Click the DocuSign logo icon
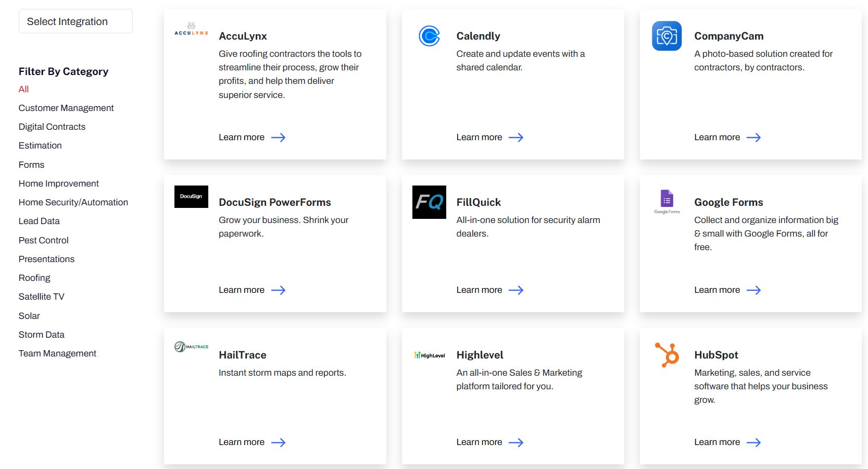Screen dimensions: 868x469 point(191,196)
